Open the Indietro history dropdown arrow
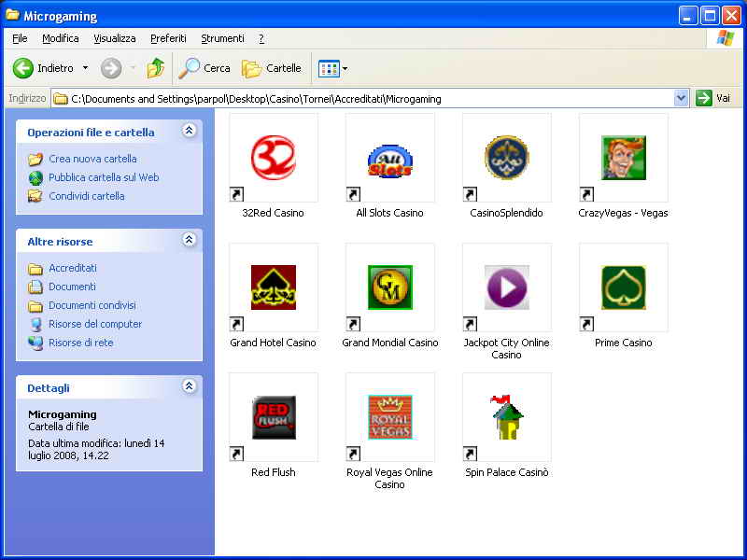Image resolution: width=747 pixels, height=560 pixels. (85, 68)
